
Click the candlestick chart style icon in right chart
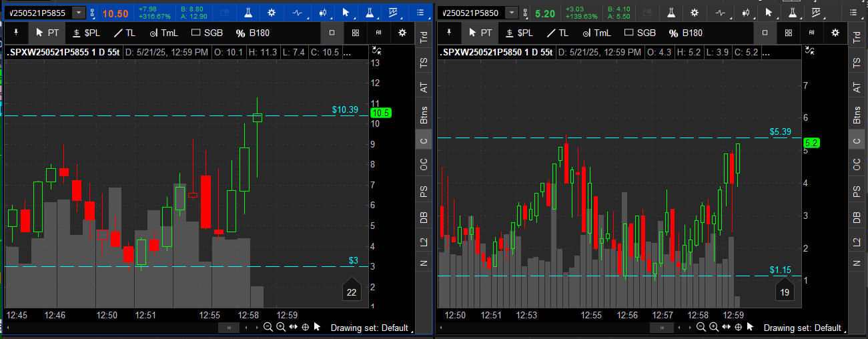[745, 13]
